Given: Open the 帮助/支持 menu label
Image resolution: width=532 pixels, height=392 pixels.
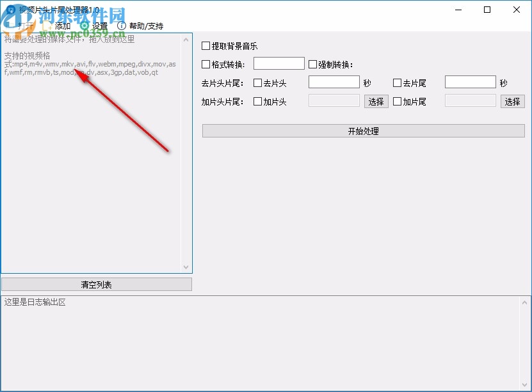Looking at the screenshot, I should pyautogui.click(x=146, y=26).
